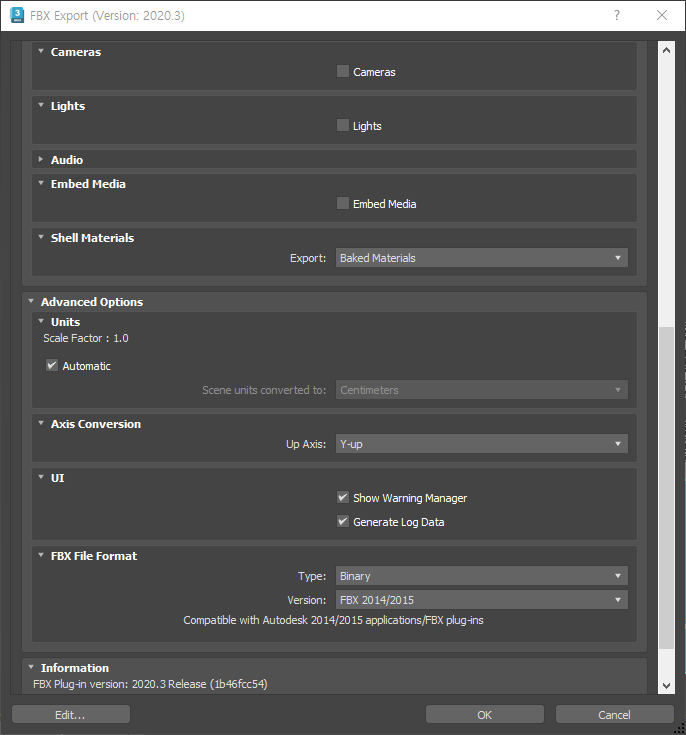686x735 pixels.
Task: Collapse the Embed Media section
Action: (41, 183)
